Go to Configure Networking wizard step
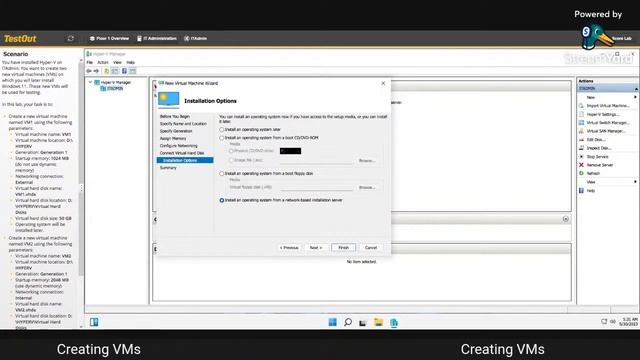 [x=178, y=146]
